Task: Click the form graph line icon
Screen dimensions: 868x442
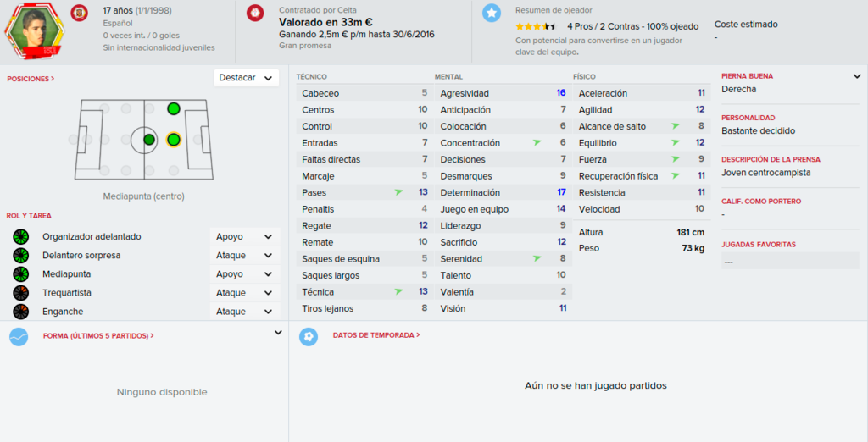Action: (x=19, y=336)
